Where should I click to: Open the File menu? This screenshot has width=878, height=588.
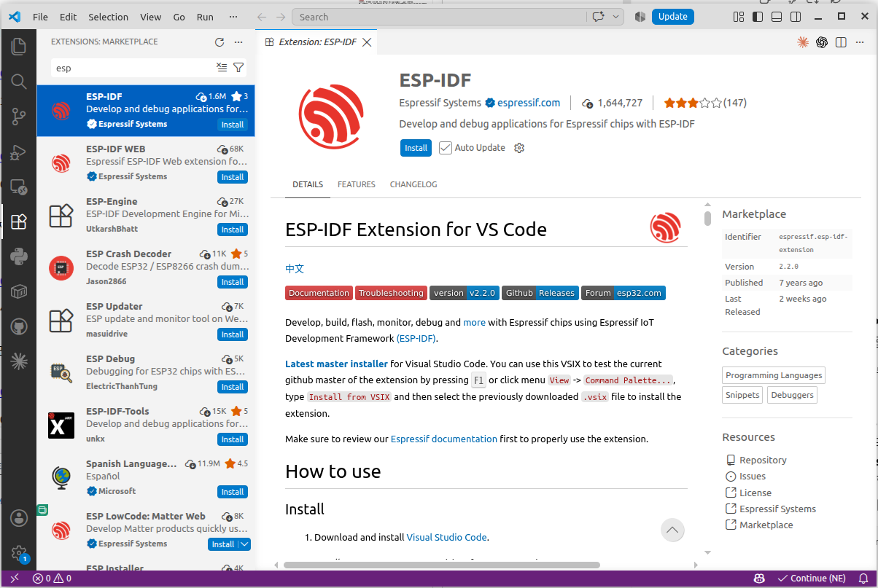(x=40, y=17)
